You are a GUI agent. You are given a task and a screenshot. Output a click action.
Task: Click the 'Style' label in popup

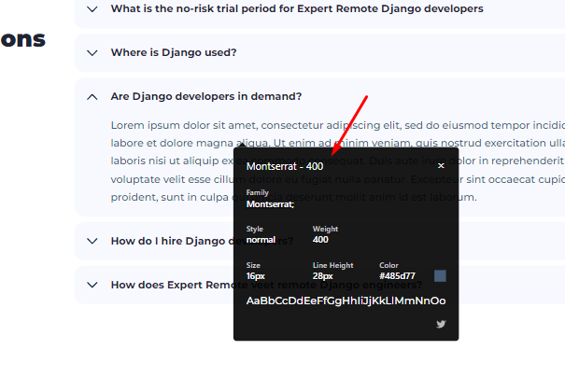click(254, 229)
